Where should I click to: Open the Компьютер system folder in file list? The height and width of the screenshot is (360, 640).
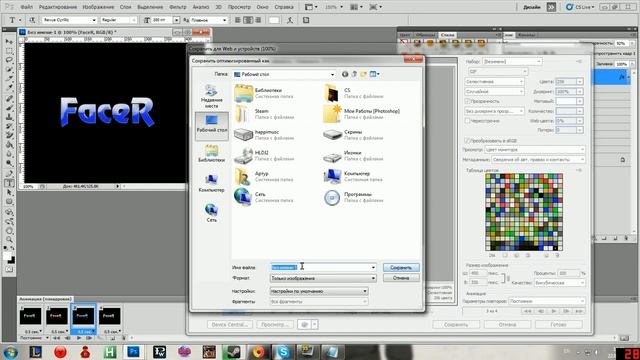(353, 176)
